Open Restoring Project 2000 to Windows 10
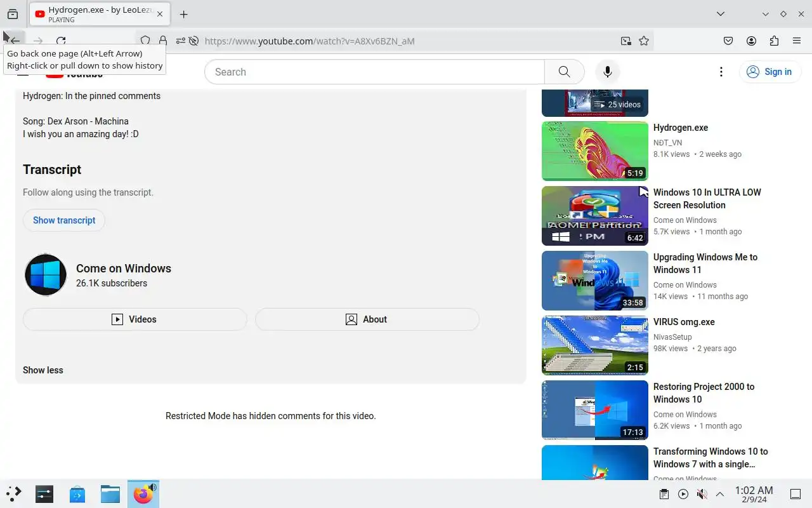The width and height of the screenshot is (812, 508). tap(704, 393)
